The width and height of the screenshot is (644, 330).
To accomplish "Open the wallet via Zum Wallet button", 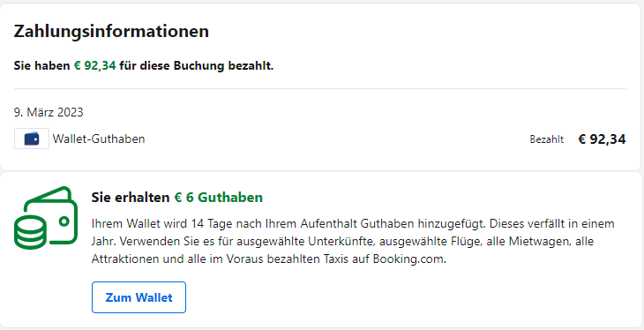I will [139, 297].
